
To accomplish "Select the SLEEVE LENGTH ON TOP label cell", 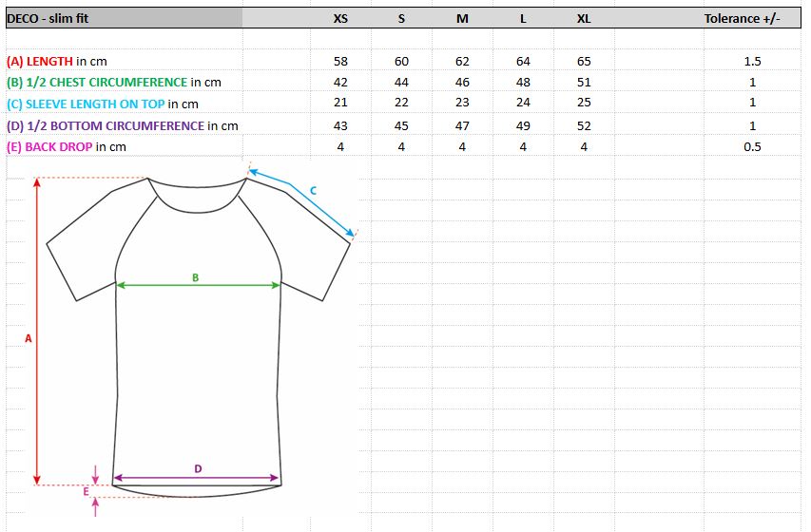I will click(103, 104).
